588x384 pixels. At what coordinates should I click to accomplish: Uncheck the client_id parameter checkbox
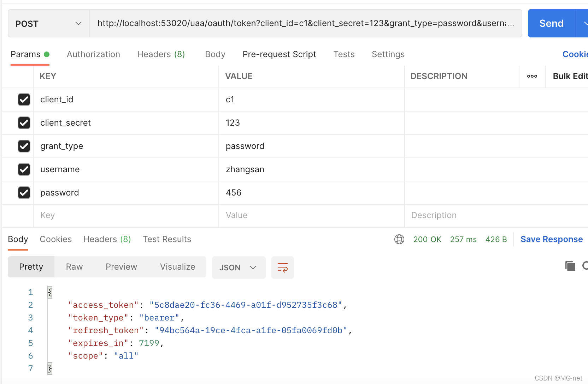click(x=24, y=100)
